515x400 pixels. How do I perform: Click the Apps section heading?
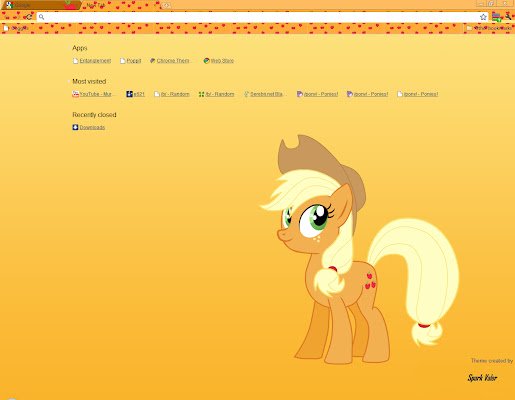(x=80, y=48)
